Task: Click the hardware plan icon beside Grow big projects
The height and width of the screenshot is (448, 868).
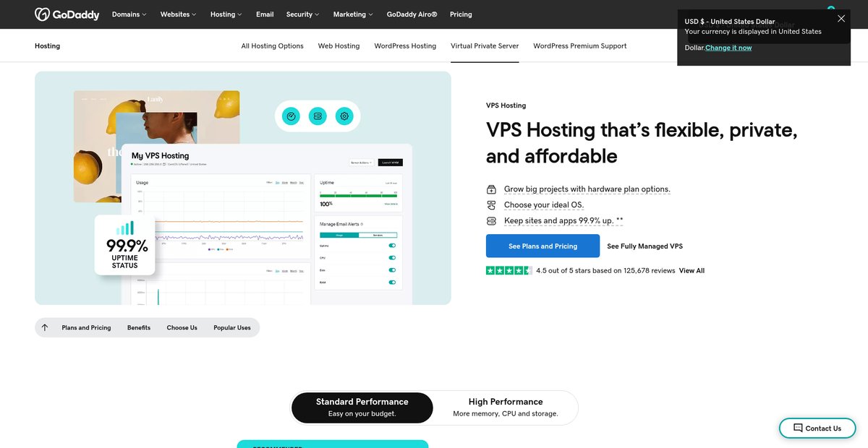Action: pyautogui.click(x=492, y=189)
